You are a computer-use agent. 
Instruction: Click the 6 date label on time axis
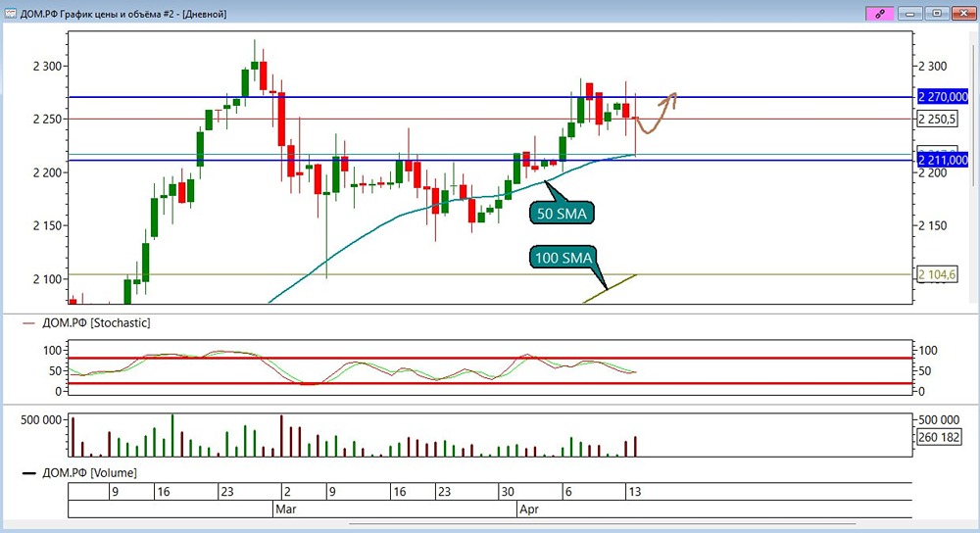click(568, 492)
